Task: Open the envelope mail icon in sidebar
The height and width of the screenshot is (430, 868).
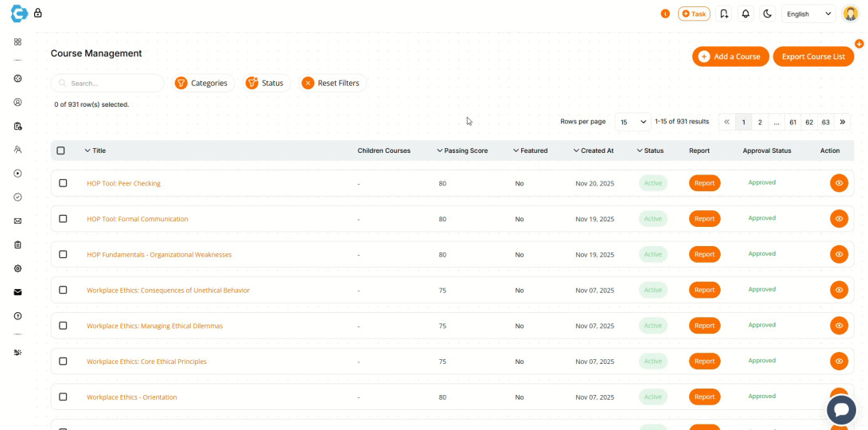Action: (18, 221)
